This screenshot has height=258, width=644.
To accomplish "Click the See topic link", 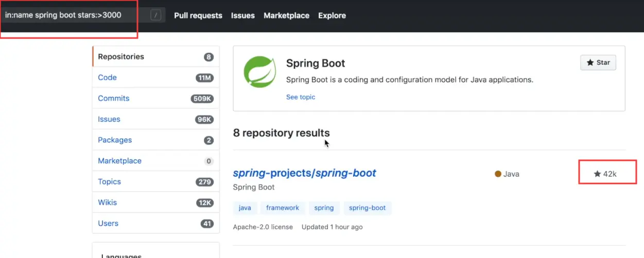I will coord(301,97).
